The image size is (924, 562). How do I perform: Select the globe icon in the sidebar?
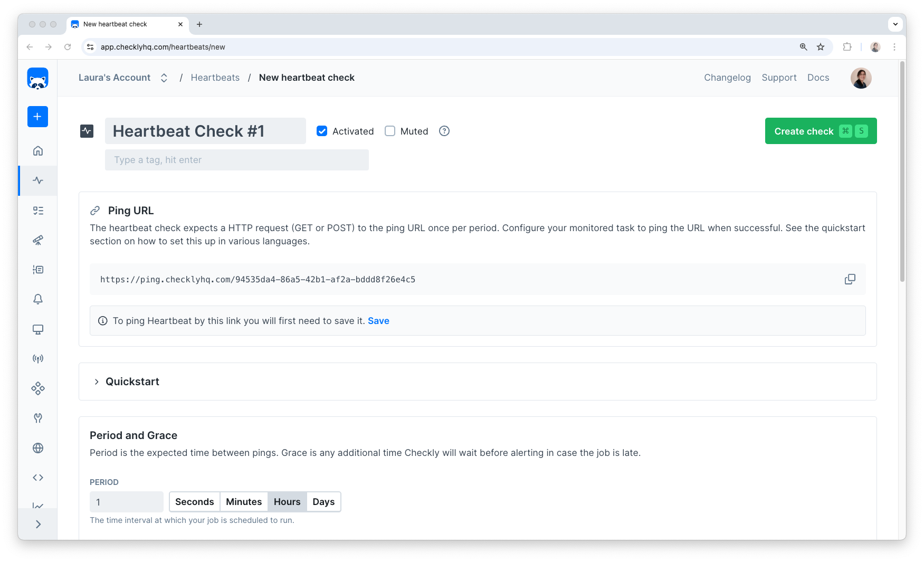point(37,448)
